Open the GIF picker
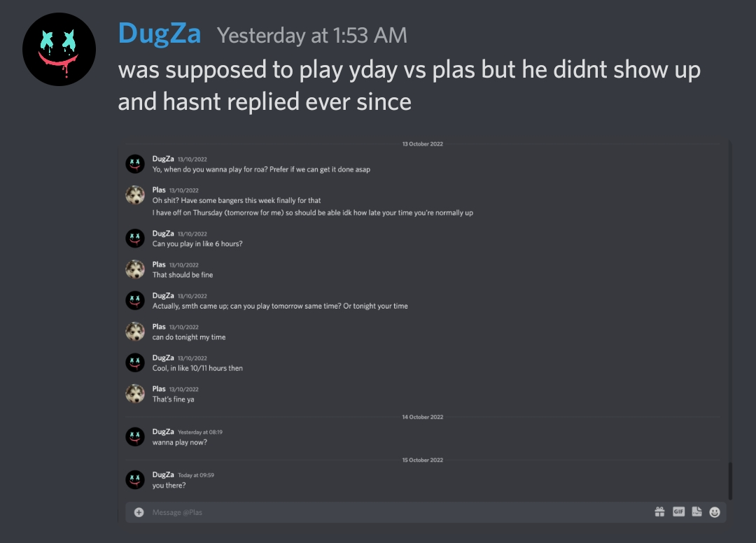 (x=678, y=512)
